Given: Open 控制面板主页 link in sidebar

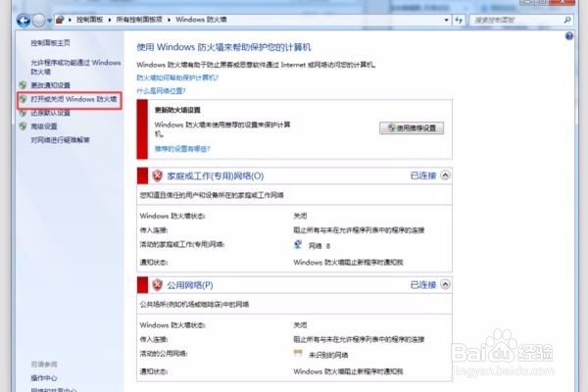Looking at the screenshot, I should tap(50, 43).
